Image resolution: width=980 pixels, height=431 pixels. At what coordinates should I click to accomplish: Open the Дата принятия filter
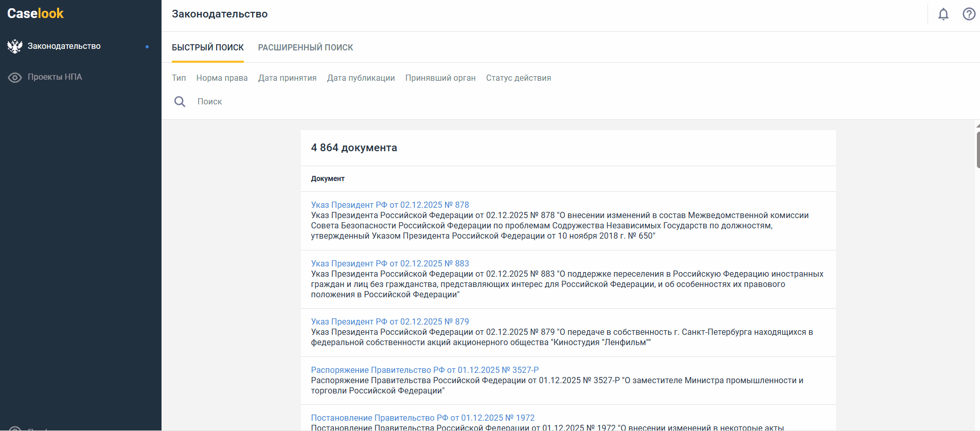(287, 78)
